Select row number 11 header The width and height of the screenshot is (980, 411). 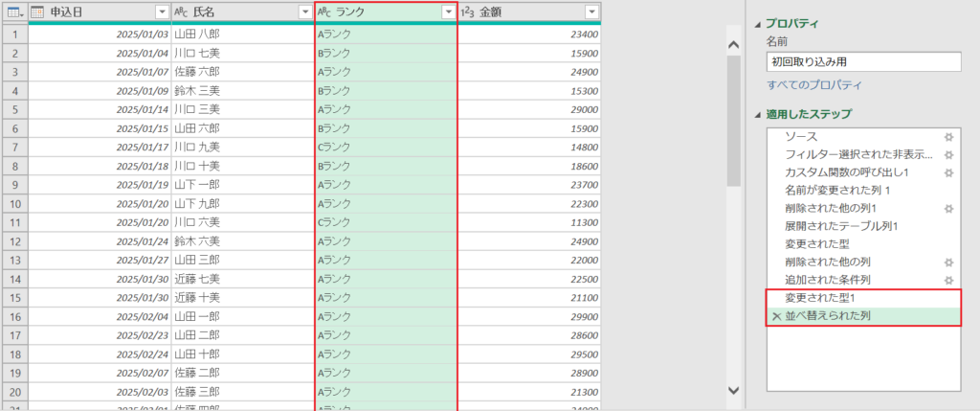pyautogui.click(x=15, y=222)
